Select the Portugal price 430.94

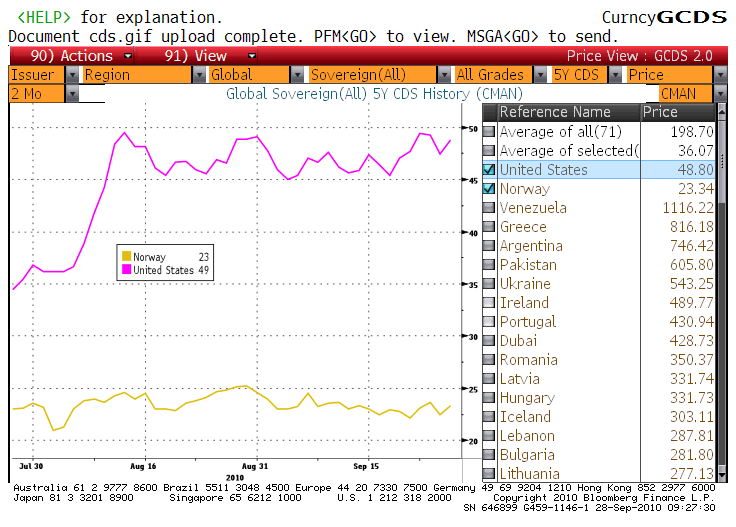(x=691, y=321)
